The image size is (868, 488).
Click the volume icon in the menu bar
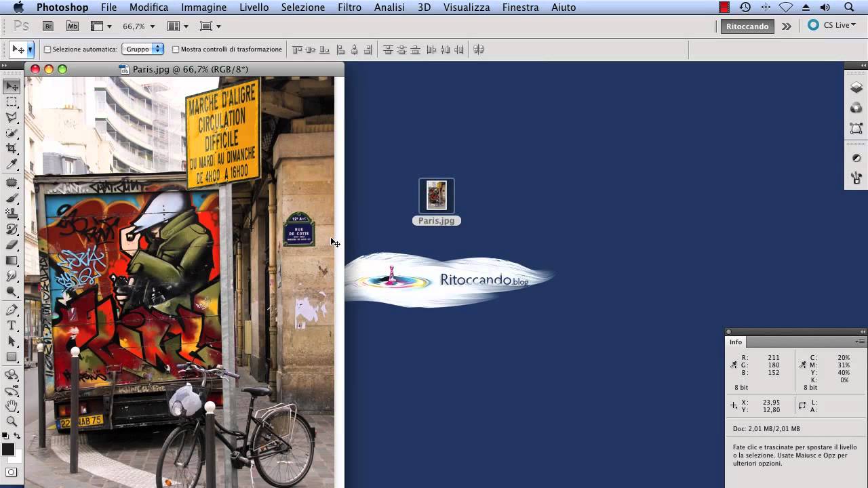pyautogui.click(x=825, y=7)
